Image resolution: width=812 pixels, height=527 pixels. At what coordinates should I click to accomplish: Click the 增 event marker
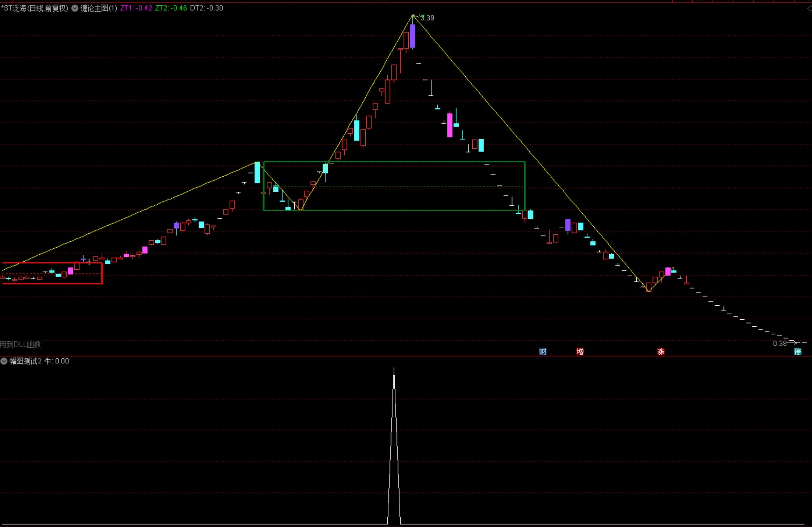[x=580, y=351]
